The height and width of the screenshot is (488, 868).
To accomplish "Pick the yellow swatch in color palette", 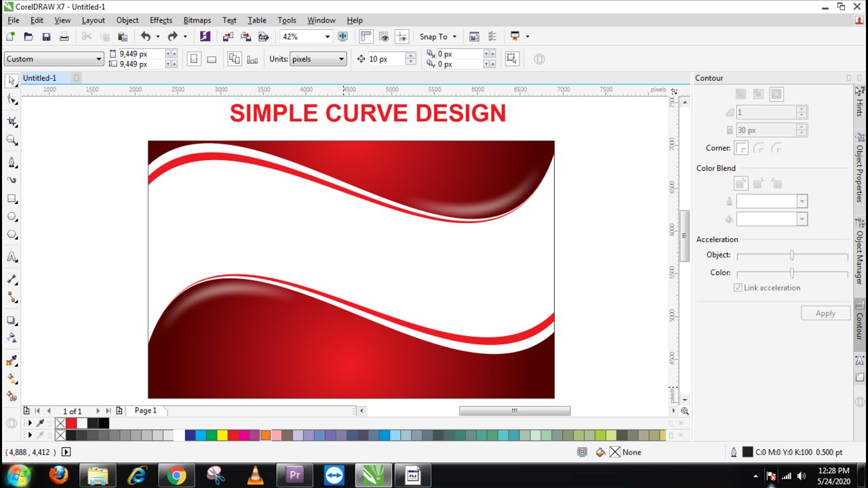I will tap(222, 435).
